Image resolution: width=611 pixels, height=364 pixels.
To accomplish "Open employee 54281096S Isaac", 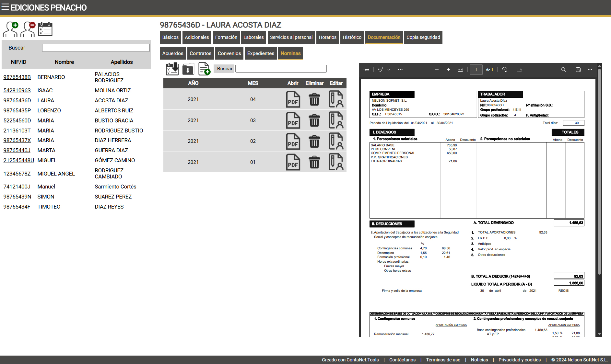I will tap(17, 90).
